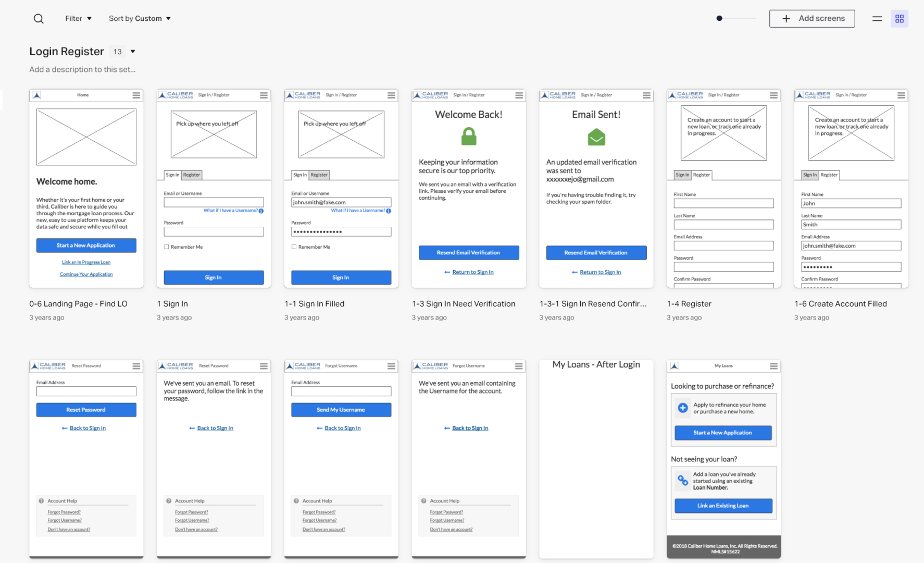Toggle Remember Me checkbox in 1 Sign In
The image size is (924, 563).
click(x=167, y=247)
